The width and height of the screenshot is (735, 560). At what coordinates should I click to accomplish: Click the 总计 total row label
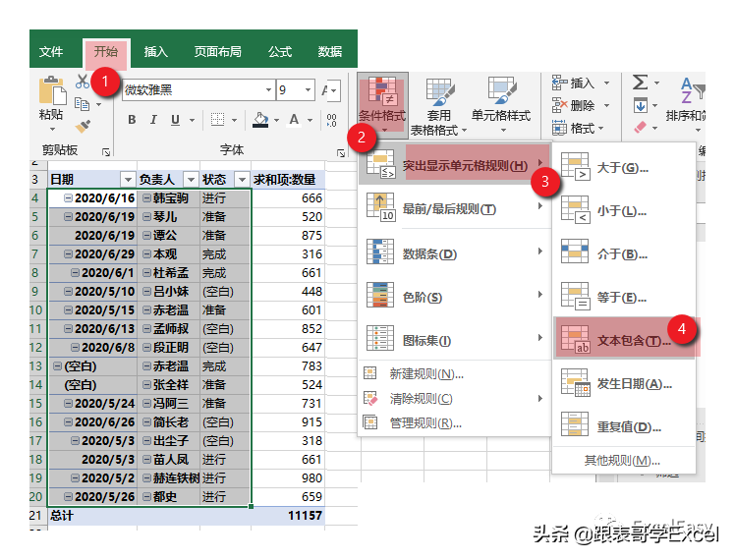point(62,516)
